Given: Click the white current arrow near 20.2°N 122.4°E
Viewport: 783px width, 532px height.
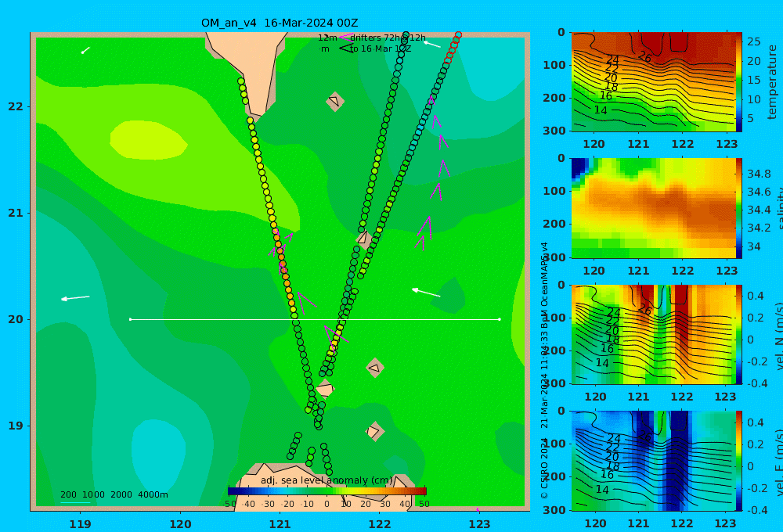Looking at the screenshot, I should [x=426, y=292].
